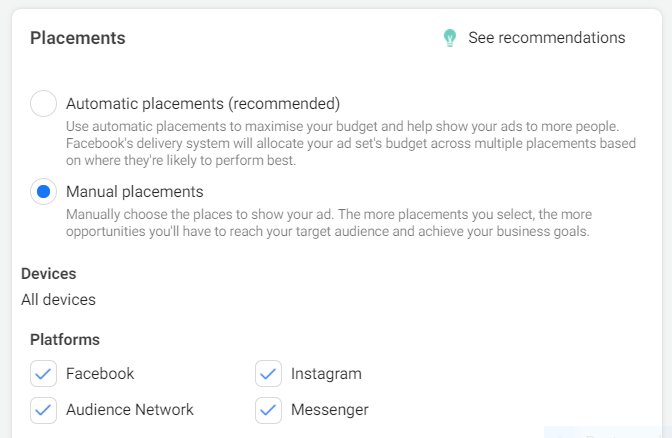Click the lightbulb recommendations icon
The width and height of the screenshot is (672, 438).
(x=450, y=38)
